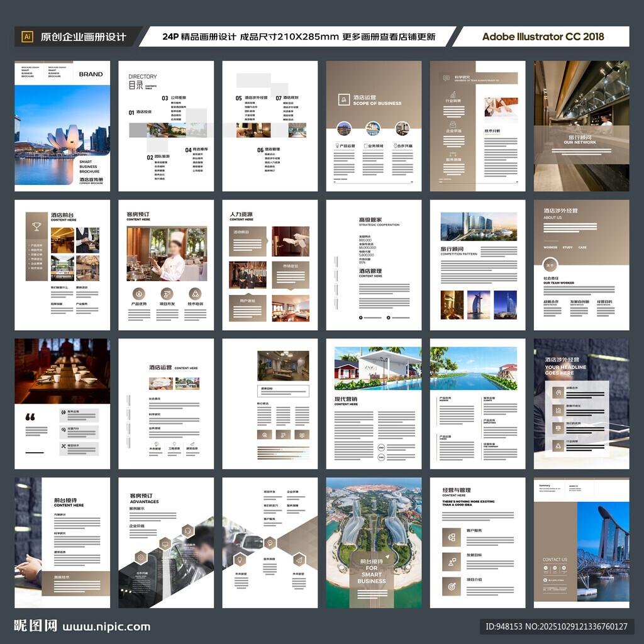Viewport: 644px width, 644px height.
Task: Click the 24P 精品画册设计 banner text
Action: 299,36
